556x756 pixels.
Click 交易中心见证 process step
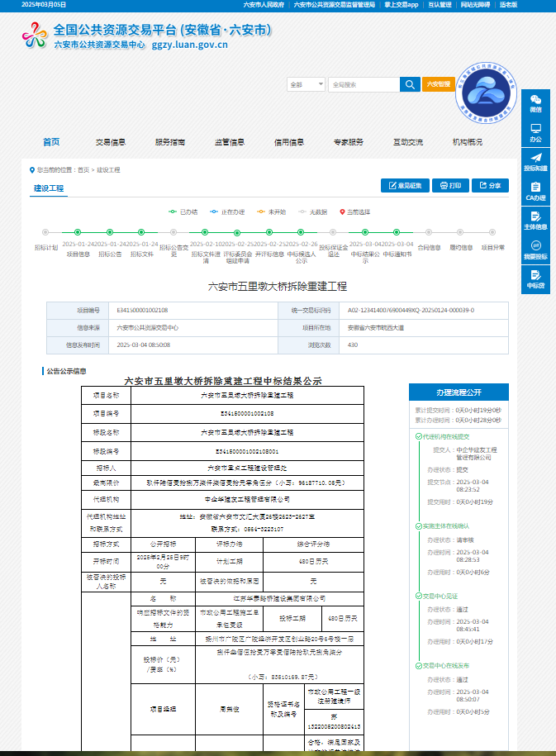440,596
